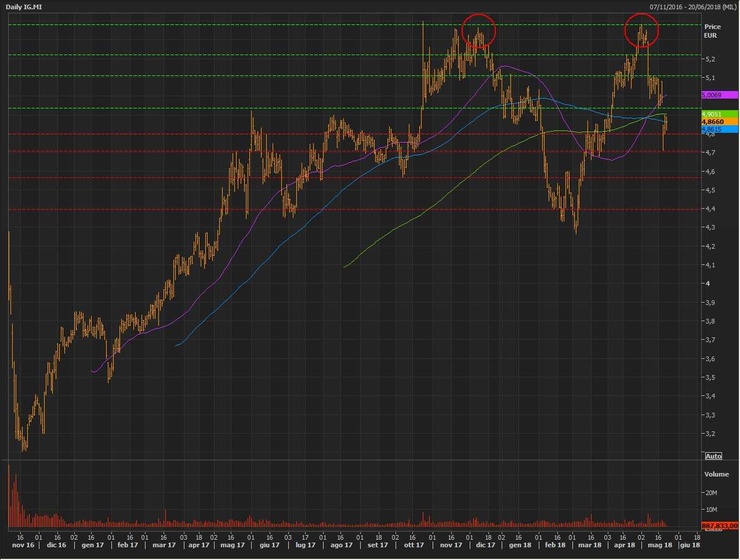Image resolution: width=740 pixels, height=560 pixels.
Task: Click the mar 18 month label
Action: point(590,545)
